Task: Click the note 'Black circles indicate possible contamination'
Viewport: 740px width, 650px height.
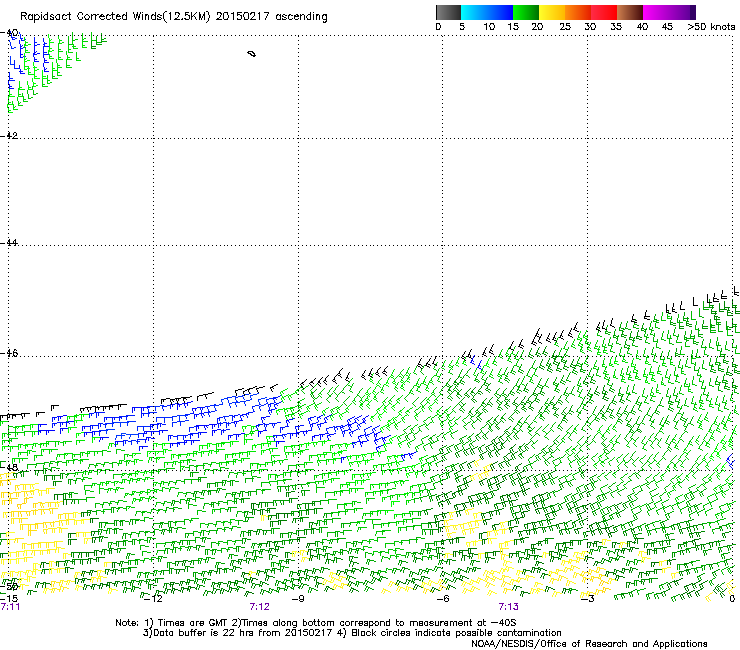Action: coord(456,633)
